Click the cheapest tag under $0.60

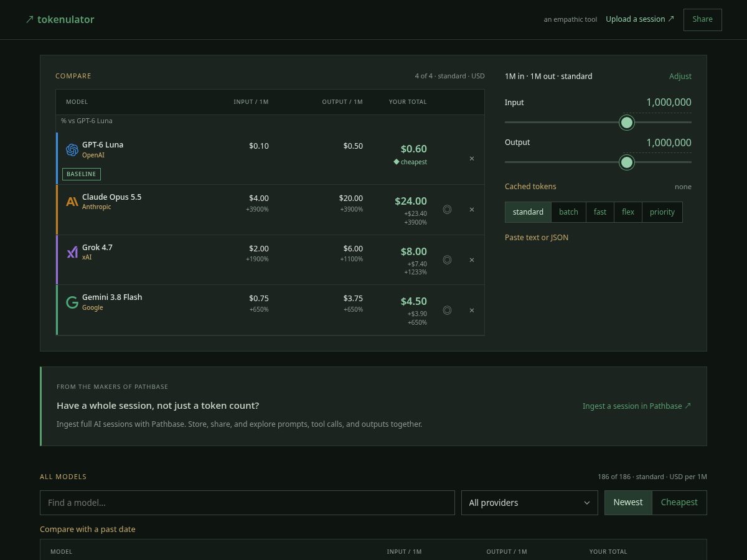coord(410,162)
